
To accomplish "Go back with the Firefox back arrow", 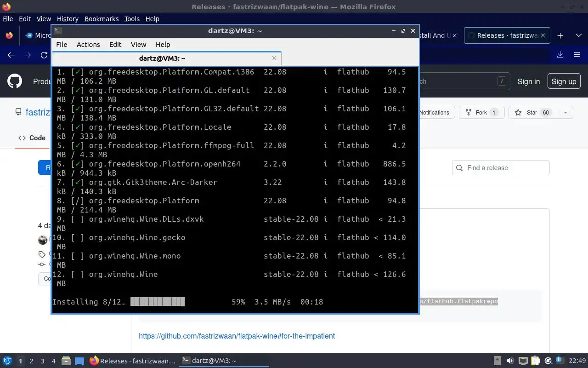I will tap(11, 55).
